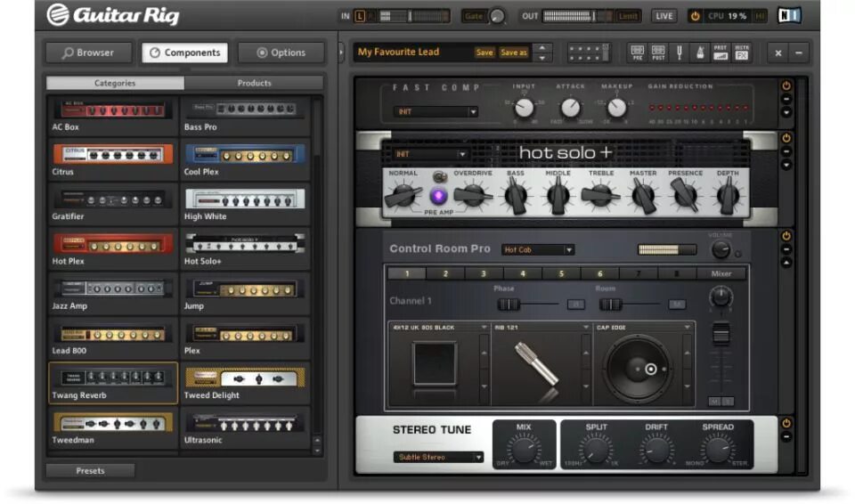Toggle the main engine power button beside CPU

click(695, 16)
